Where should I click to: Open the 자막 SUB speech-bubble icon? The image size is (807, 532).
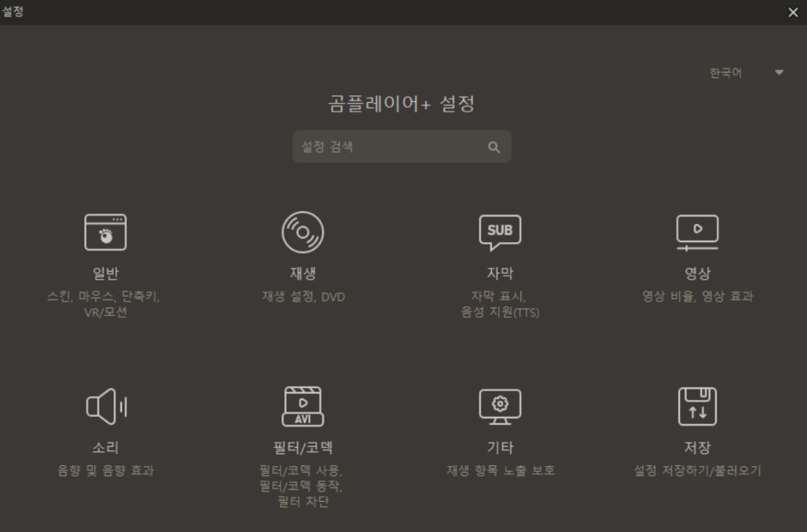(500, 232)
